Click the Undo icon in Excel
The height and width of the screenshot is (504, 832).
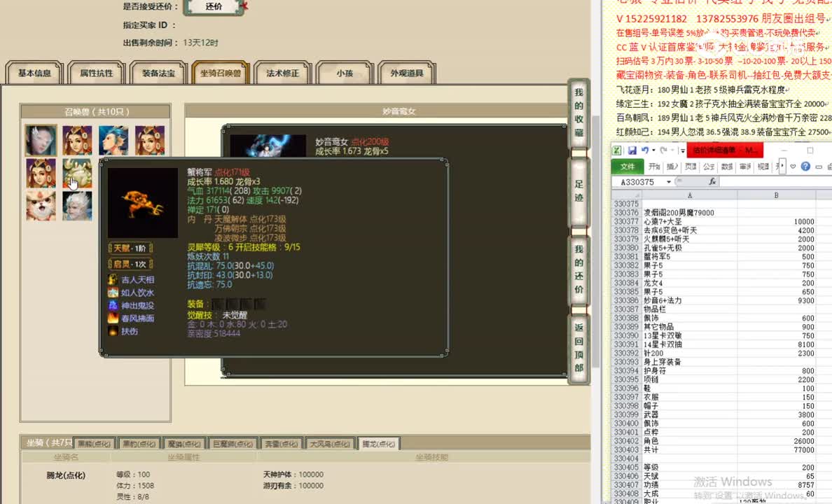point(645,150)
